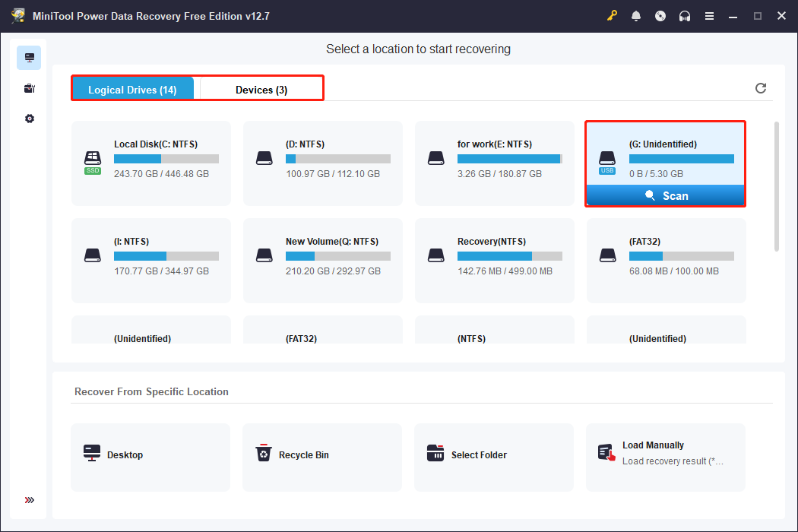798x532 pixels.
Task: Select the recovery monitor icon in sidebar
Action: click(30, 58)
